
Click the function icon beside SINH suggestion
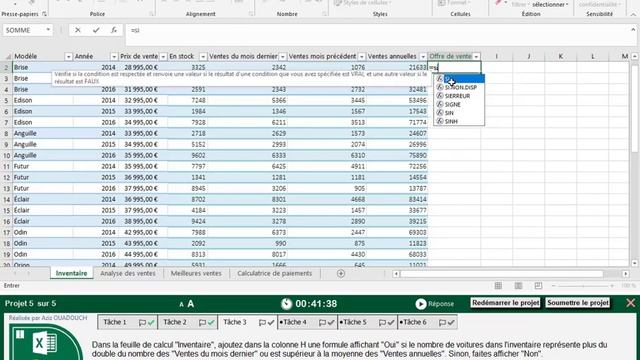[440, 121]
